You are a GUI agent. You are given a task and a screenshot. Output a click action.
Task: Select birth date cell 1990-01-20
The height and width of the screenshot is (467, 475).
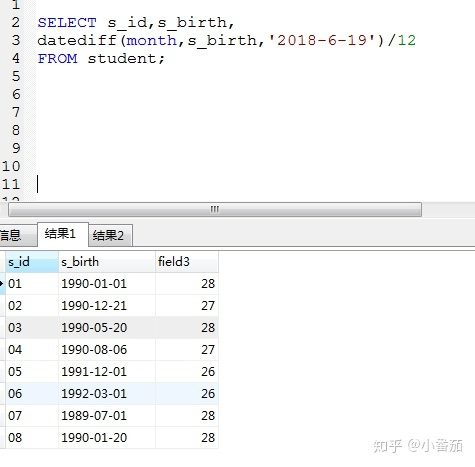[x=107, y=438]
